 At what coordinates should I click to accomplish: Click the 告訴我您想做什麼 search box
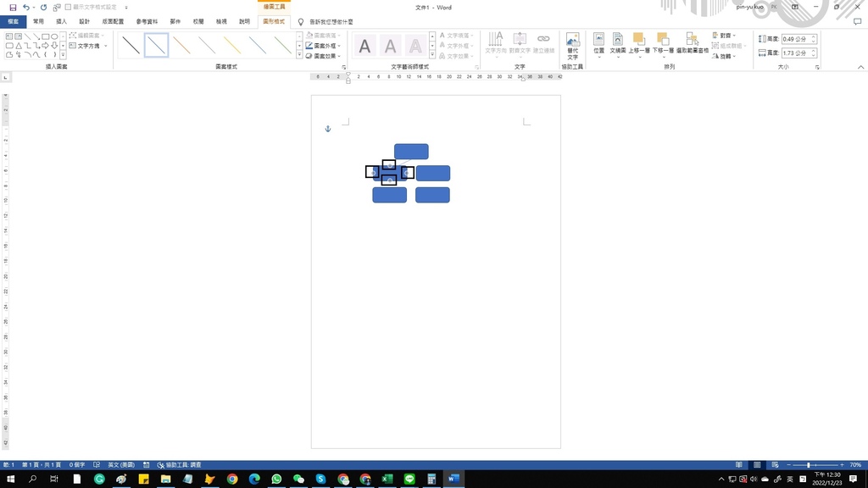coord(331,22)
